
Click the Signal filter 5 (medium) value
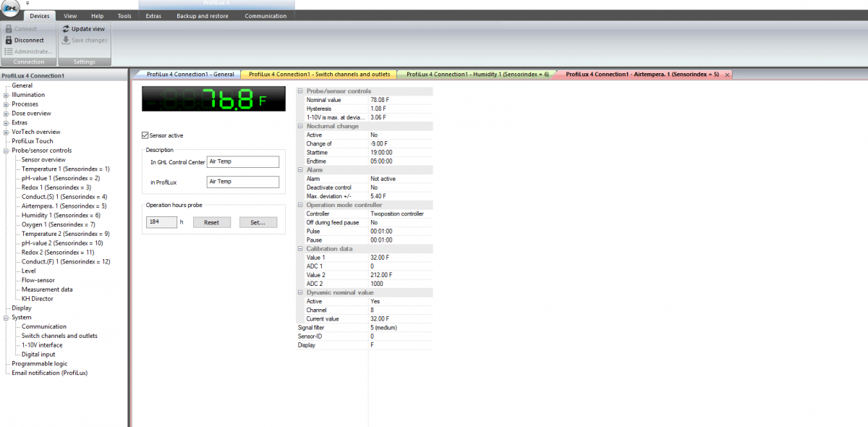tap(401, 327)
